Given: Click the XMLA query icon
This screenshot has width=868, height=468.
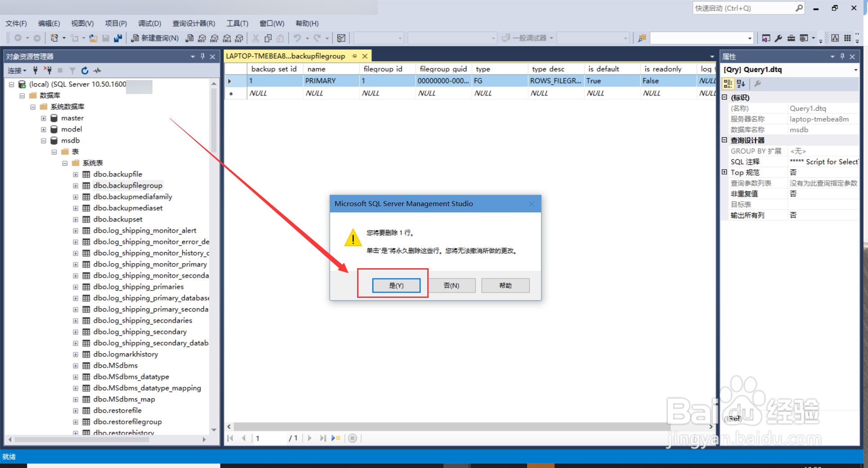Looking at the screenshot, I should click(x=227, y=38).
